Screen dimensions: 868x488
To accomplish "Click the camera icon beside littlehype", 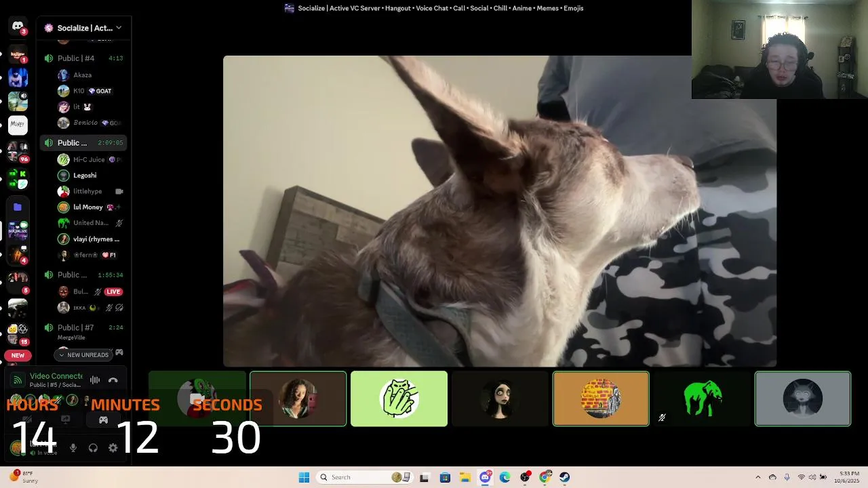I will pos(119,192).
